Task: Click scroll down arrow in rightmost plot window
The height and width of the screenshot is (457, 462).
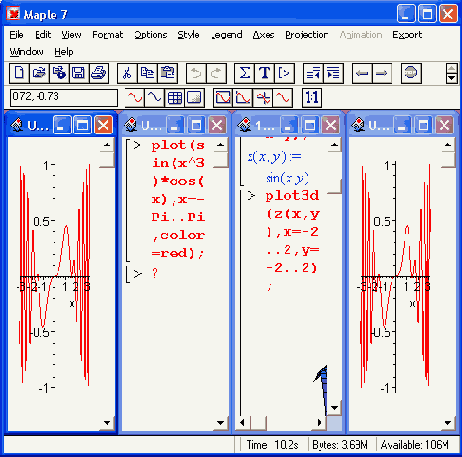Action: tap(448, 423)
